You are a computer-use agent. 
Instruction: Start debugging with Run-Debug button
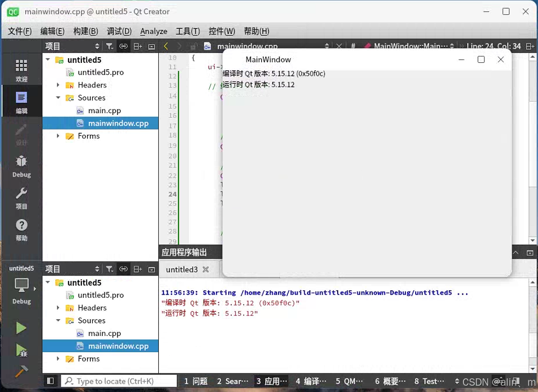pos(21,350)
